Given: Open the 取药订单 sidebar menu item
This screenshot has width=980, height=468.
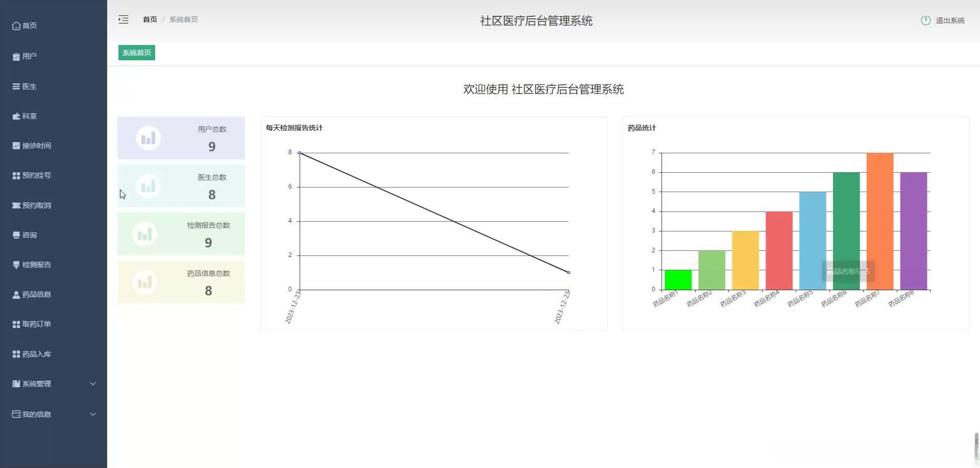Looking at the screenshot, I should (54, 324).
